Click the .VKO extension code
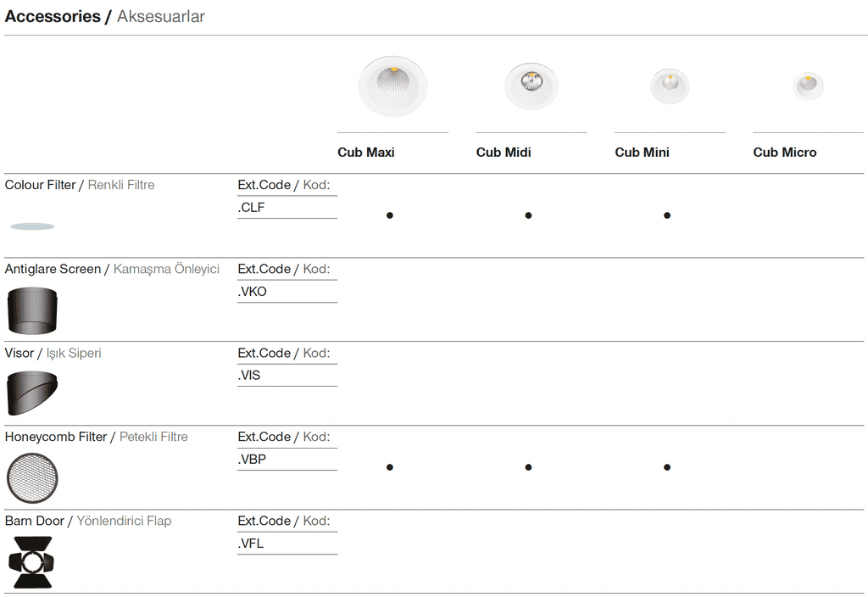The width and height of the screenshot is (868, 597). [252, 292]
